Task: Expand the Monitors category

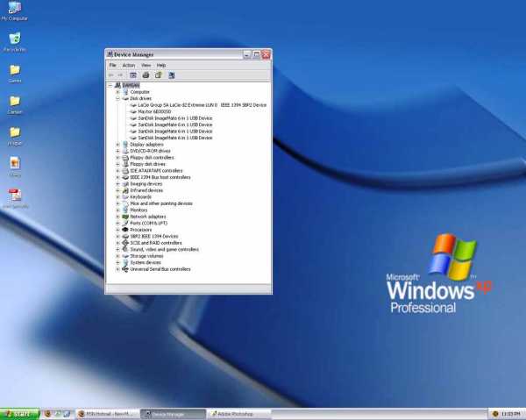Action: (x=117, y=210)
